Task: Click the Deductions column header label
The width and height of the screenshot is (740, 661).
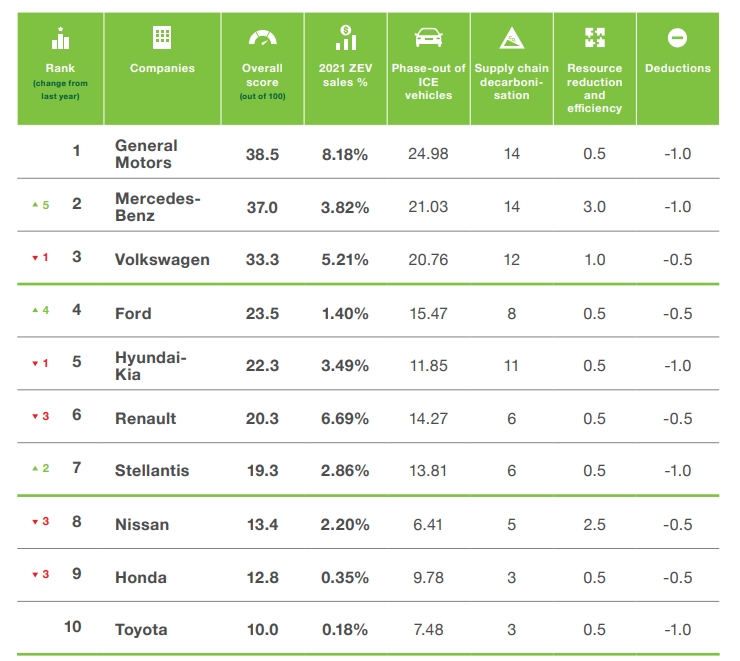Action: point(678,68)
